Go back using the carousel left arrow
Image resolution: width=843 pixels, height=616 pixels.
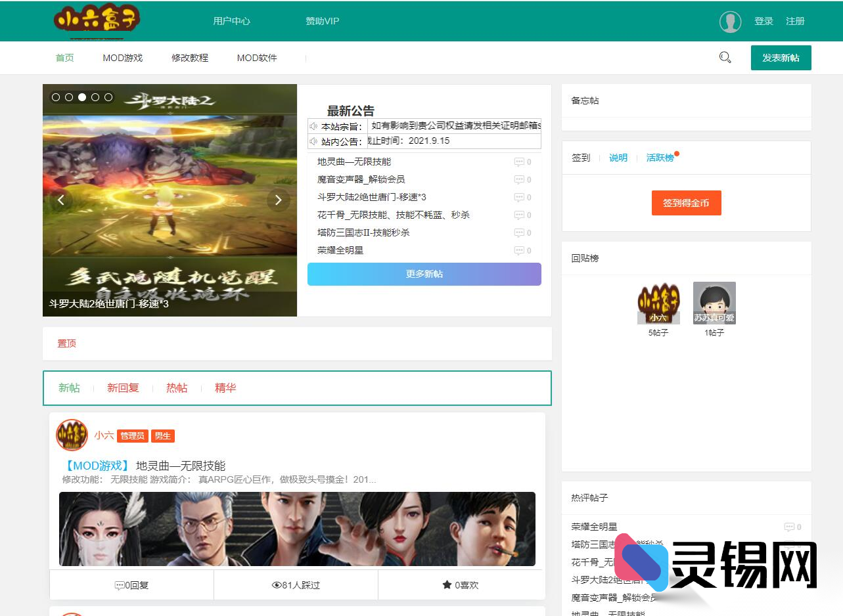coord(61,199)
